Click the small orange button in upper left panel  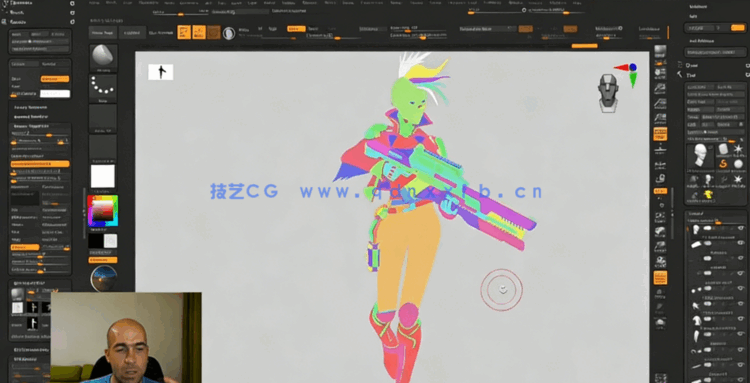point(55,79)
